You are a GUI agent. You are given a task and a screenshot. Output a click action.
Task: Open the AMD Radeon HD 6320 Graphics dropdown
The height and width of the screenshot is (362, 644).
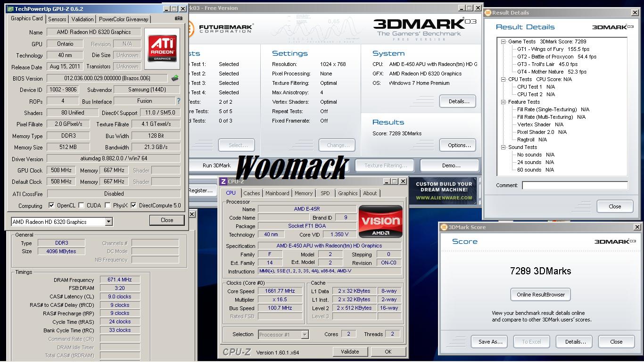tap(108, 222)
